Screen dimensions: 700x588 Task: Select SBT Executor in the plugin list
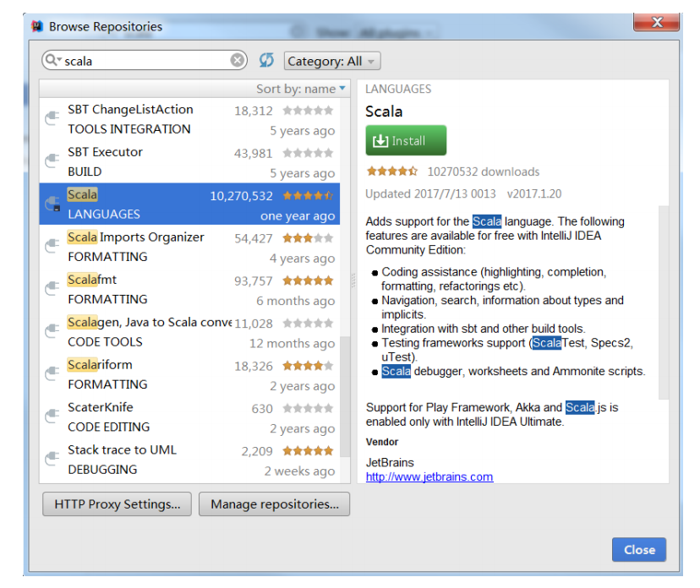coord(189,161)
